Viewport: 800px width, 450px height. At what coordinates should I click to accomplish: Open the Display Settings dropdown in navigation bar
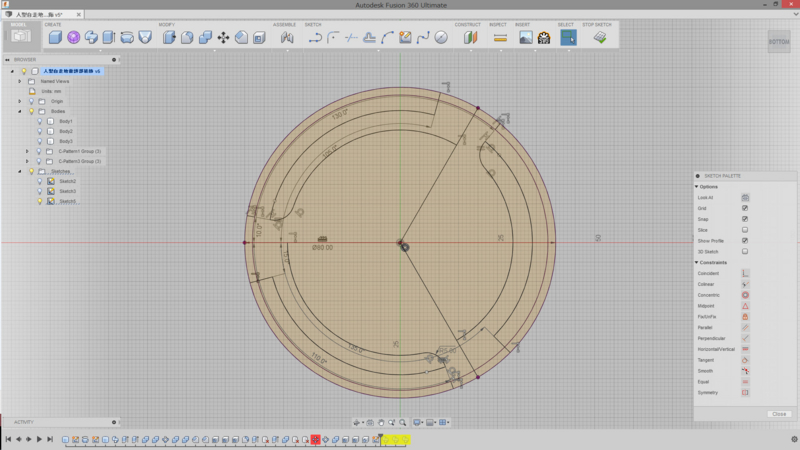coord(418,422)
